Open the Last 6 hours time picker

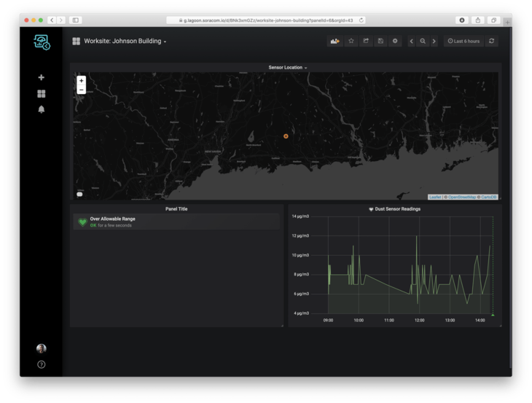(x=463, y=42)
